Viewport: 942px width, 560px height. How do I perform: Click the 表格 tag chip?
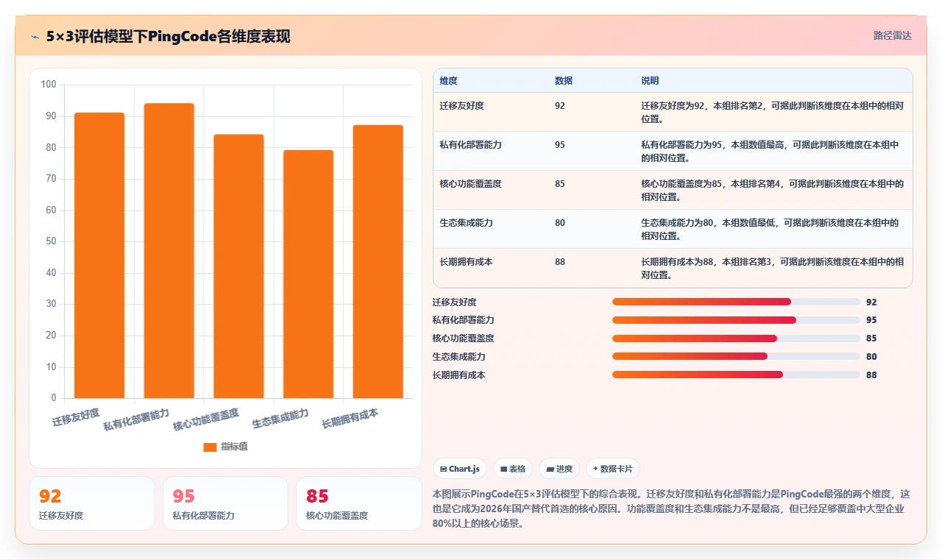[x=513, y=469]
